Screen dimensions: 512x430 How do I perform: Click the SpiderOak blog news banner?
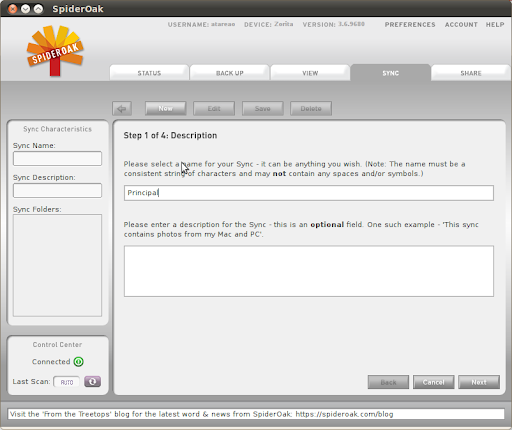pos(256,414)
